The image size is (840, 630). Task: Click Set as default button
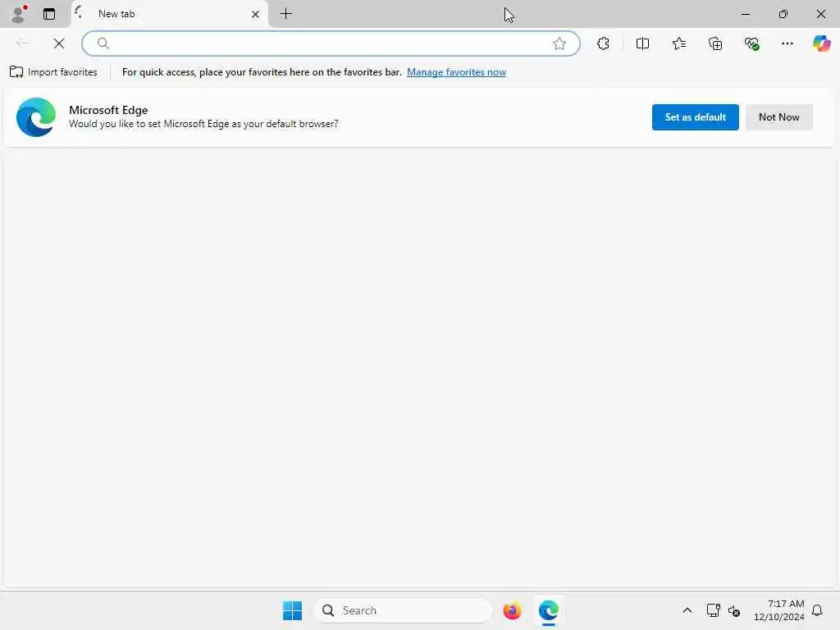(x=696, y=116)
